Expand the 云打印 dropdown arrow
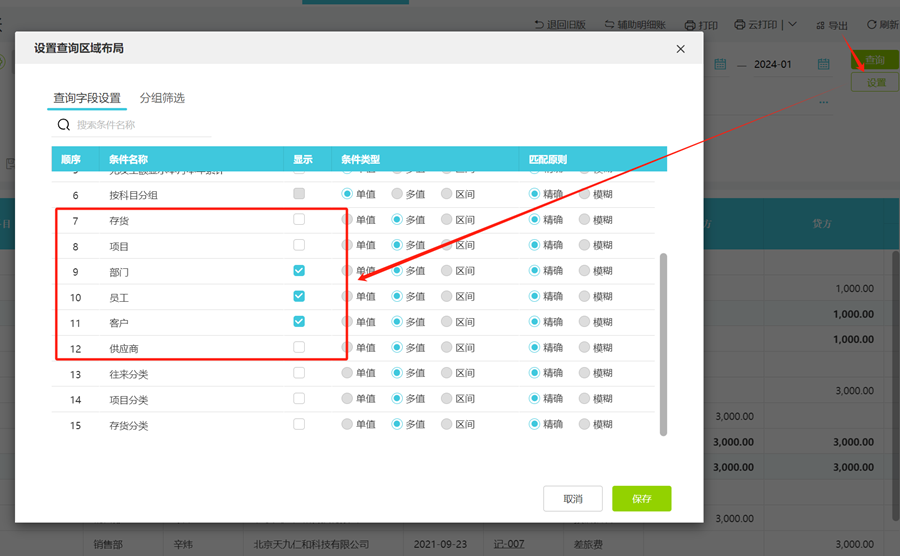The width and height of the screenshot is (900, 556). (793, 25)
